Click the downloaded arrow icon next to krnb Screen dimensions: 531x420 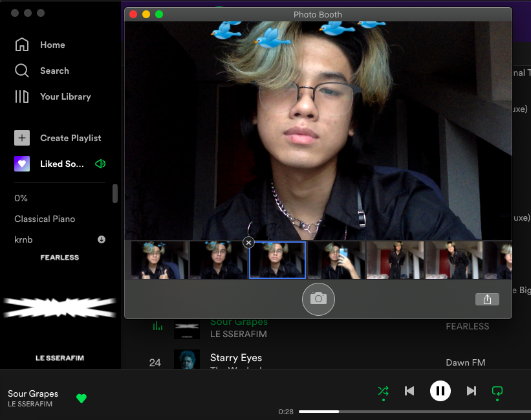click(102, 239)
